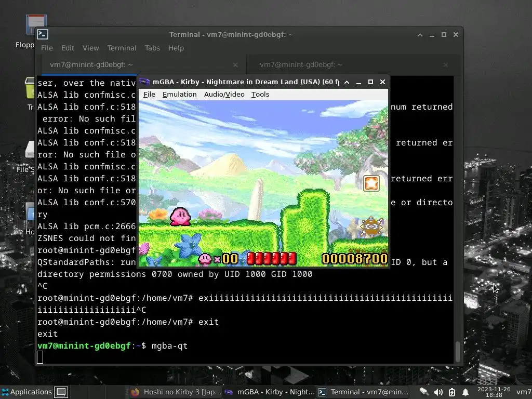Open the Applications menu in the panel
This screenshot has width=532, height=399.
coord(26,392)
